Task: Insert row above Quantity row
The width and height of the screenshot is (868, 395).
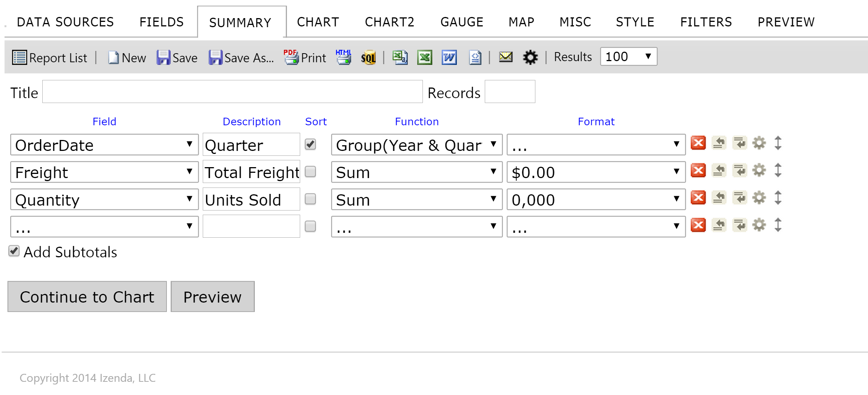Action: coord(719,197)
